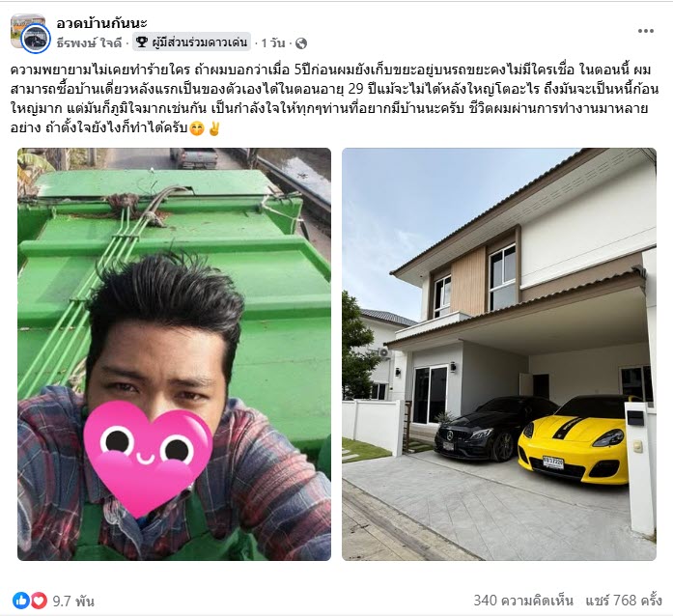View the แชร์ 768 ครั้ง shares
The image size is (673, 616).
coord(624,600)
